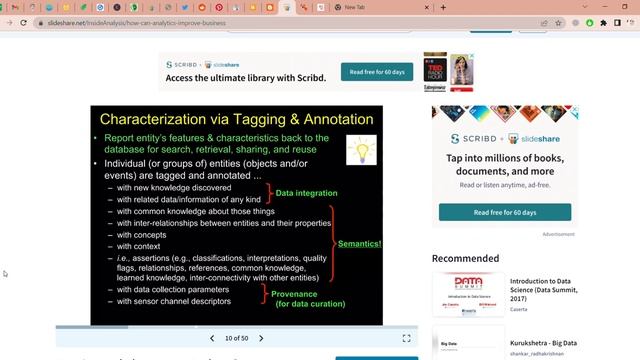Click the SlideShare logo in the sidebar ad
The width and height of the screenshot is (640, 360).
534,139
